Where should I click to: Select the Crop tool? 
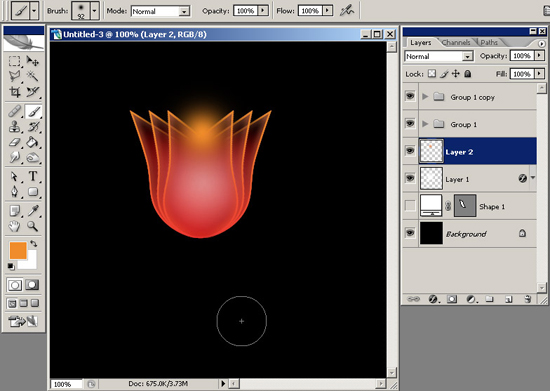[x=14, y=92]
